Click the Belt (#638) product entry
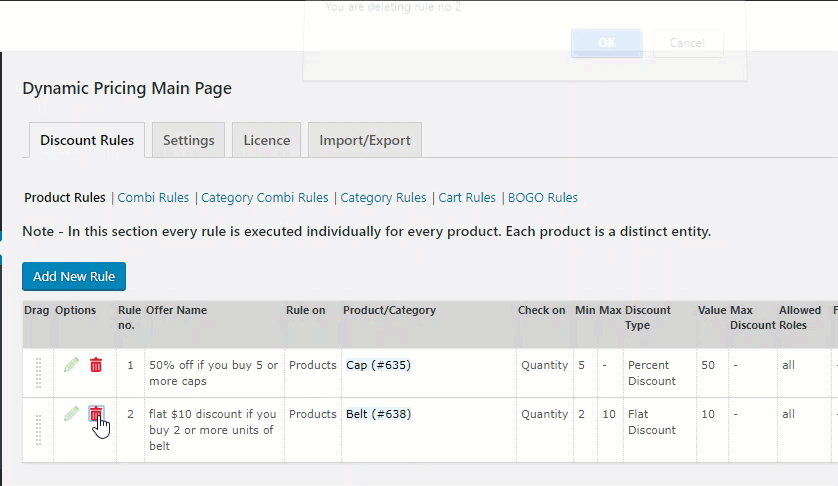Screen dimensions: 838x486 click(x=378, y=414)
